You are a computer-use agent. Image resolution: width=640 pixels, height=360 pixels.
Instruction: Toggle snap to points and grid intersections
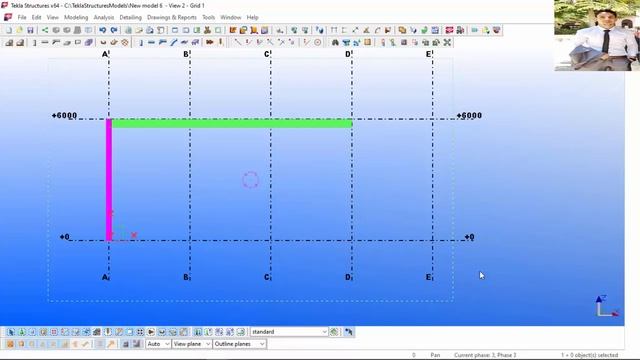click(10, 344)
